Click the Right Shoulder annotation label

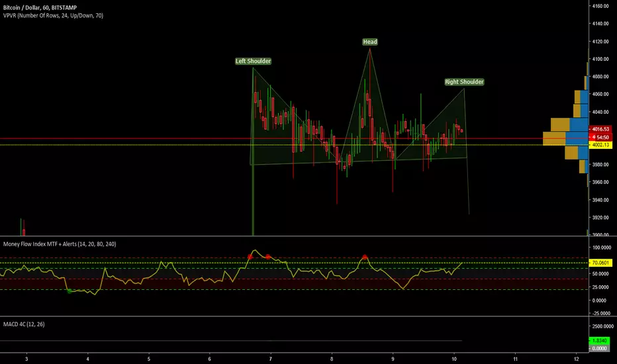point(464,82)
